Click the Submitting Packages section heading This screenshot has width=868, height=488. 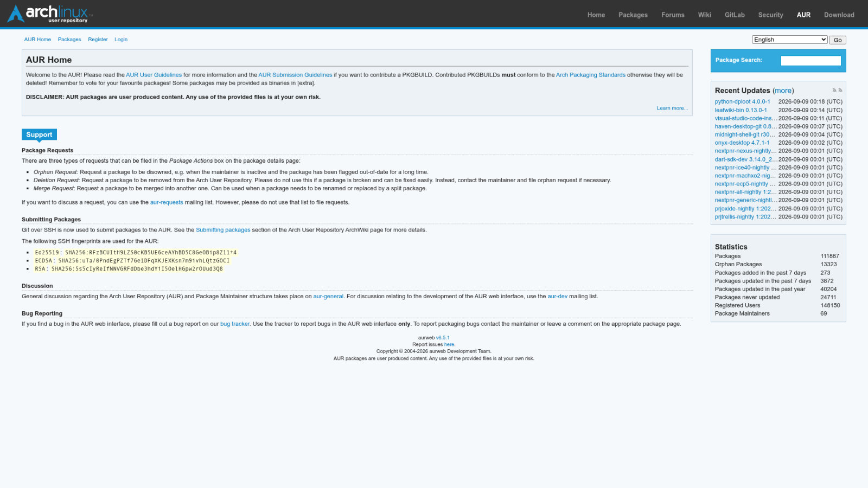[x=51, y=220]
